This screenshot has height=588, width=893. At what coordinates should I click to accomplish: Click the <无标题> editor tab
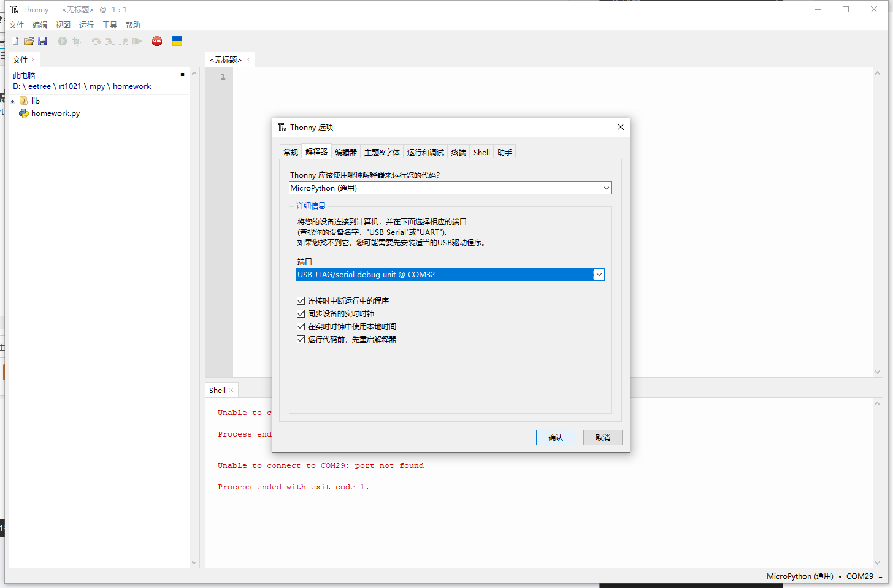pos(226,59)
